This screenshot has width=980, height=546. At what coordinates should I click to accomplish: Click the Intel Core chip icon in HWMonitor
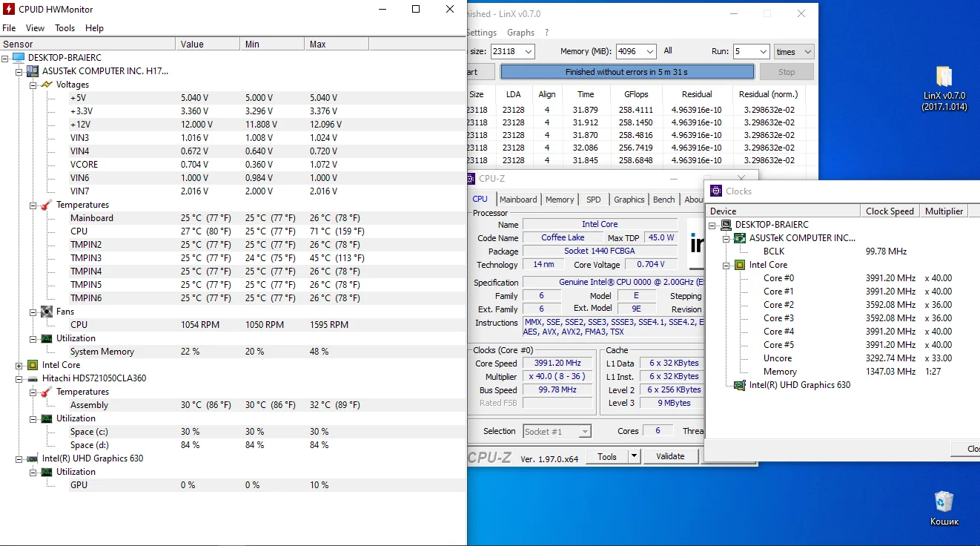pyautogui.click(x=33, y=365)
